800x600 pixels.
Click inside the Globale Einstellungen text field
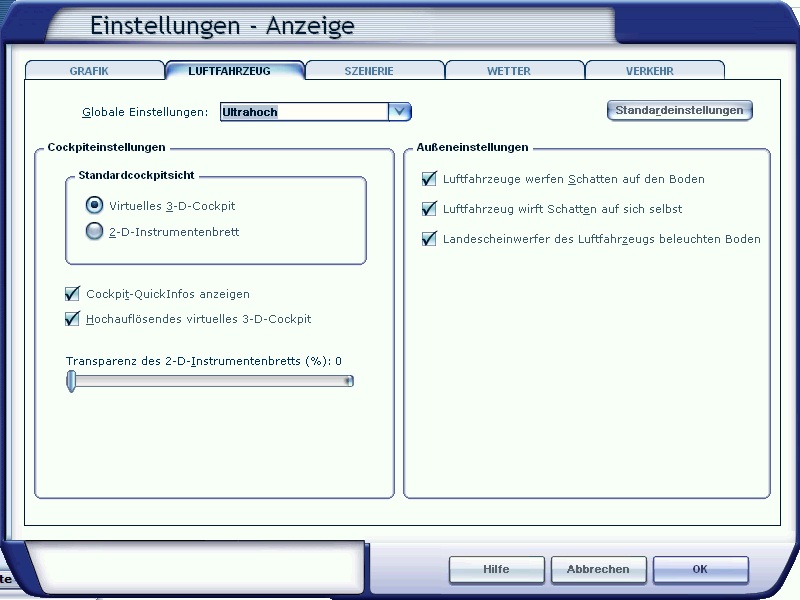(x=300, y=111)
